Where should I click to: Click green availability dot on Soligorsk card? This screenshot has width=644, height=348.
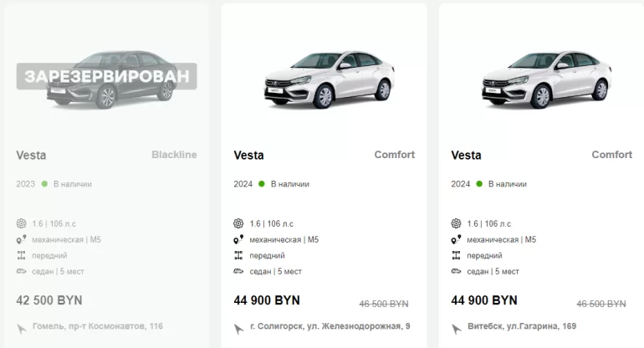[261, 184]
